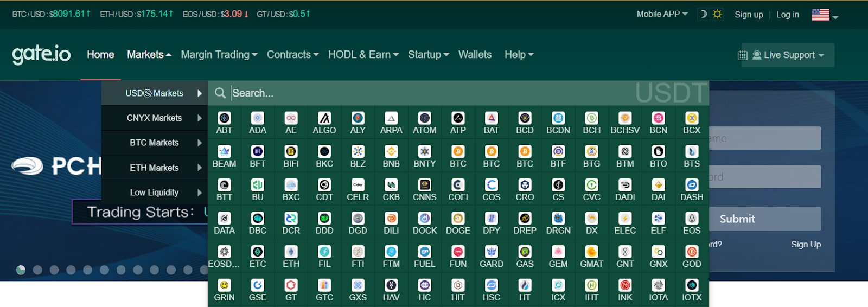Image resolution: width=868 pixels, height=307 pixels.
Task: Choose the FIL coin icon
Action: [324, 252]
